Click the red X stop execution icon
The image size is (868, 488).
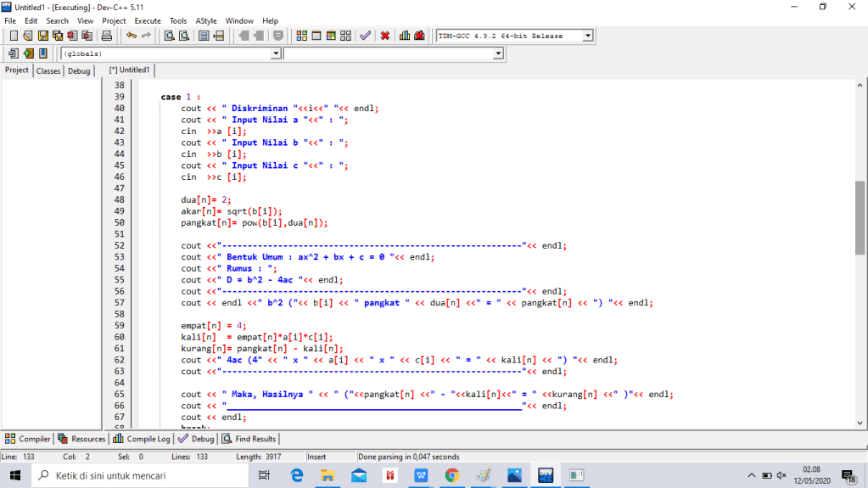point(385,36)
